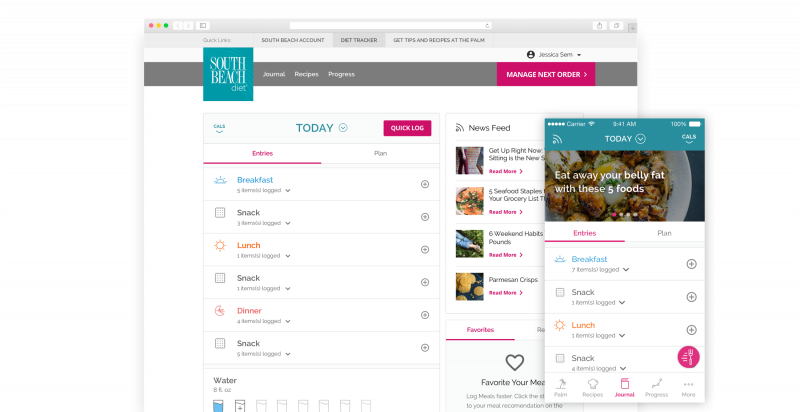Viewport: 800px width, 412px height.
Task: Open the Jessica Sem account dropdown
Action: (x=554, y=55)
